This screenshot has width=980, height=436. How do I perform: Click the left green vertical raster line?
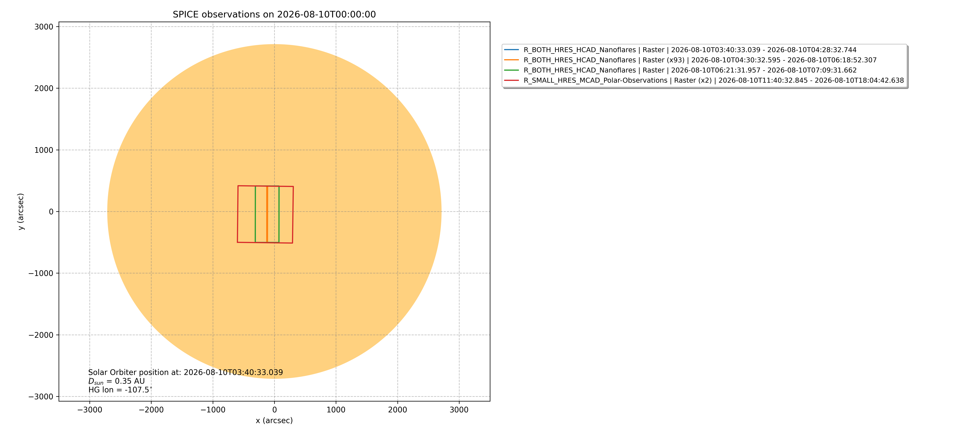tap(255, 214)
